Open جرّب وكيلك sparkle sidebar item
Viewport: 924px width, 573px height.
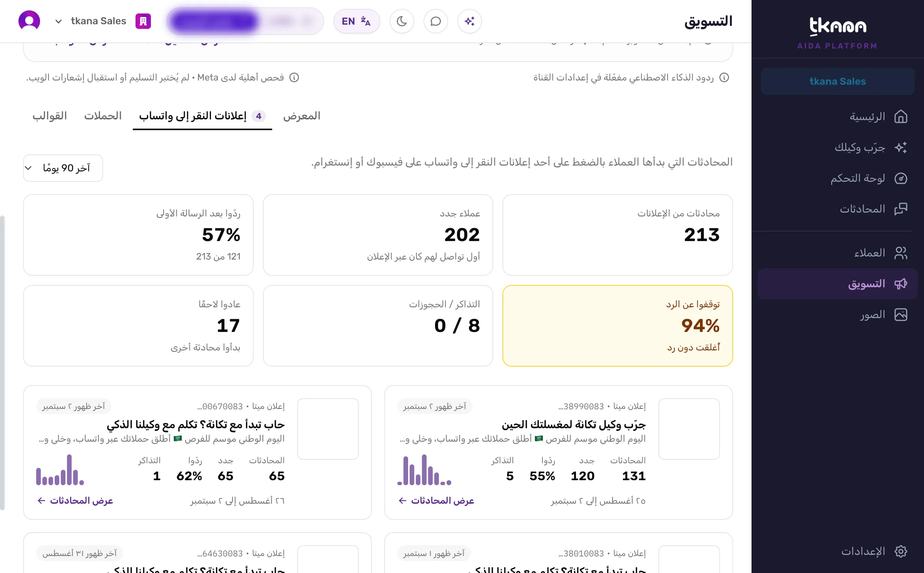click(838, 147)
